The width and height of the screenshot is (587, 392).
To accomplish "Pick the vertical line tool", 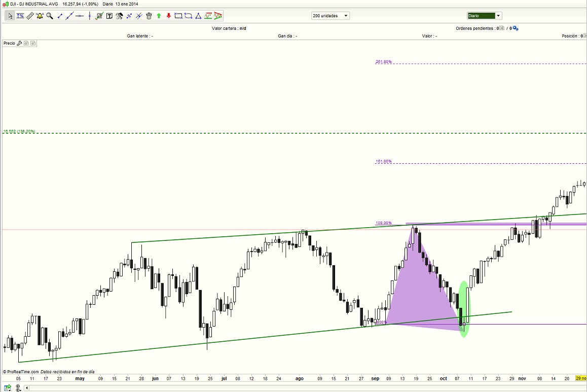I will pos(90,16).
